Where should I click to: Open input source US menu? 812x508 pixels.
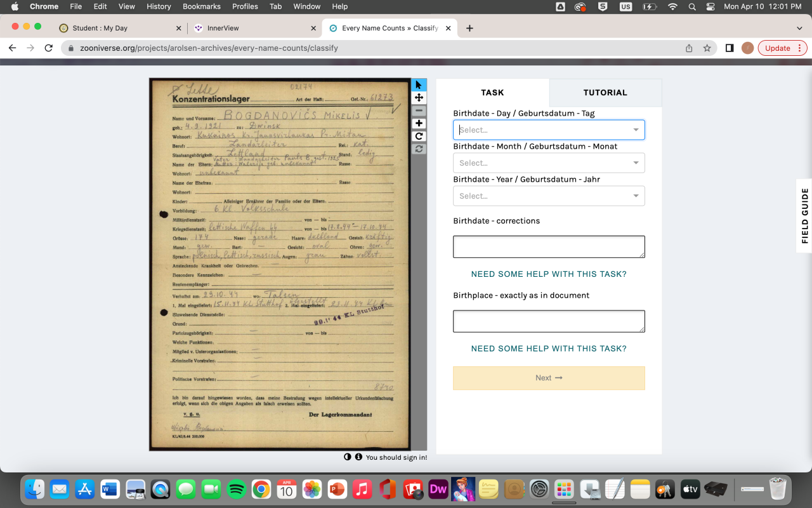click(x=626, y=6)
